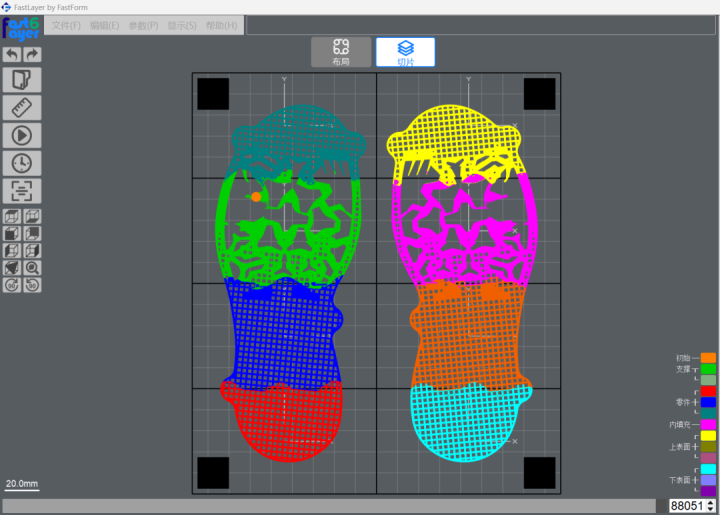
Task: Select the ruler measure tool
Action: [22, 108]
